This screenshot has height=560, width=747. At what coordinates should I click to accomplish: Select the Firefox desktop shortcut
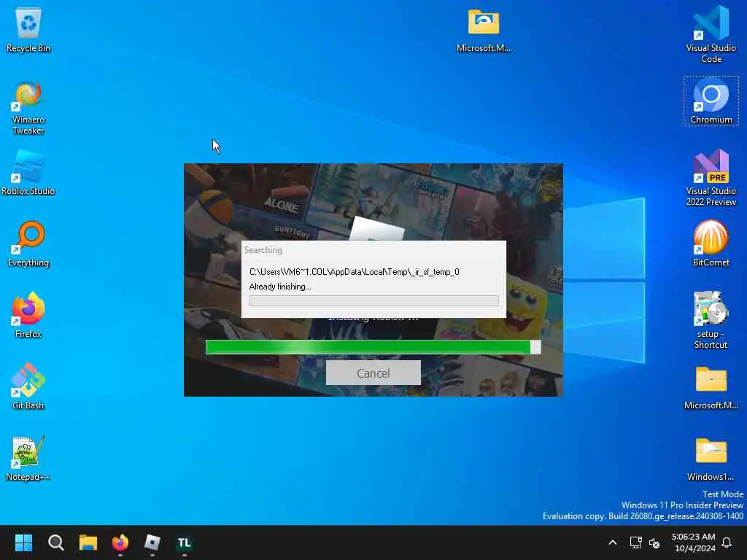tap(28, 315)
